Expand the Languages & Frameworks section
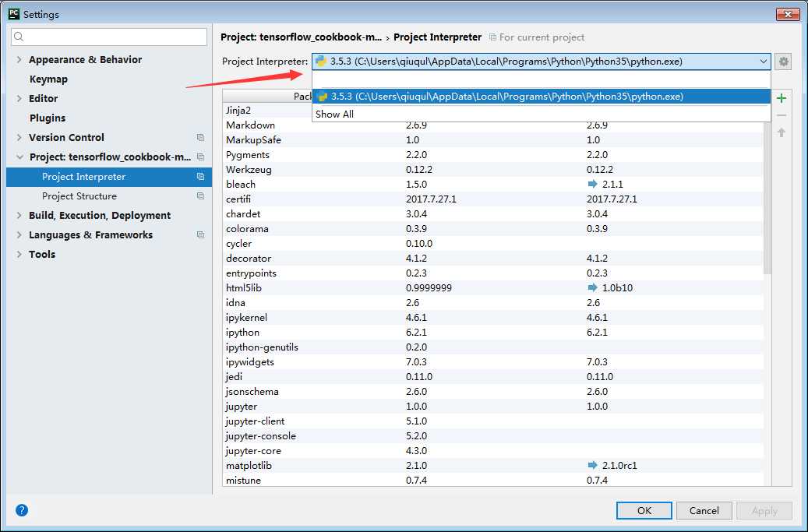 click(x=19, y=234)
